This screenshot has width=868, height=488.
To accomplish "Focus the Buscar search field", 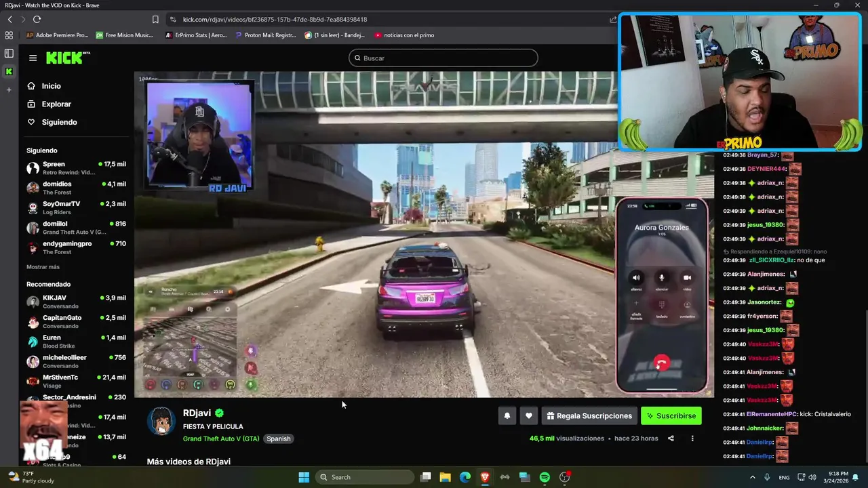I will coord(443,58).
